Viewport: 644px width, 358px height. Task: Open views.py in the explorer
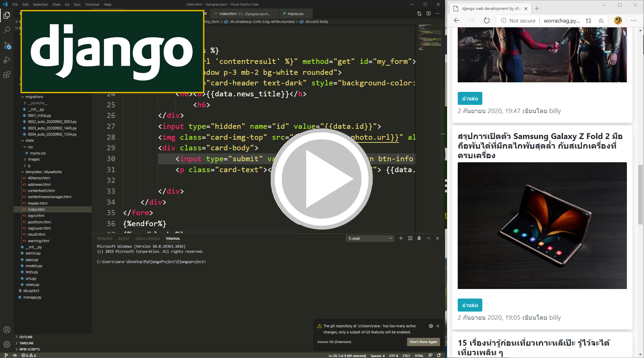tap(32, 285)
